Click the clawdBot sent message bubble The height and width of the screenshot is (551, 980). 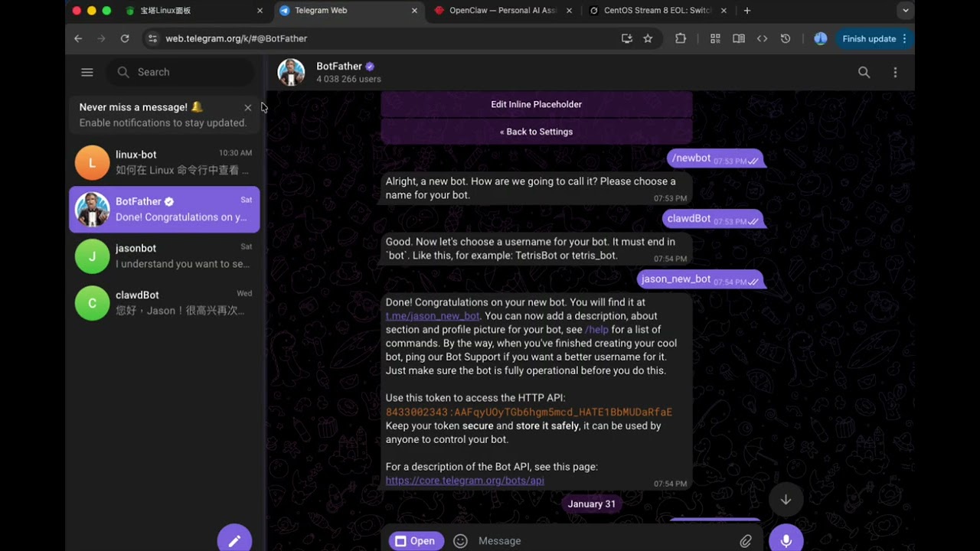(713, 219)
